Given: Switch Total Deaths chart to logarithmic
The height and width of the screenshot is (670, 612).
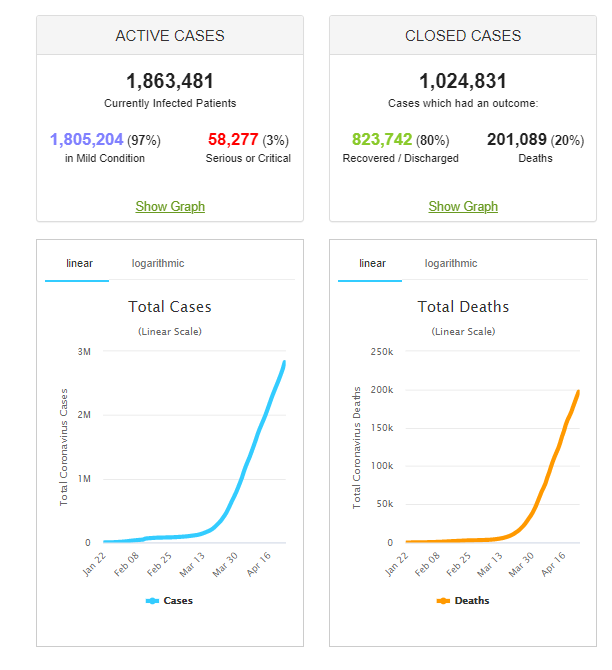Looking at the screenshot, I should point(451,263).
